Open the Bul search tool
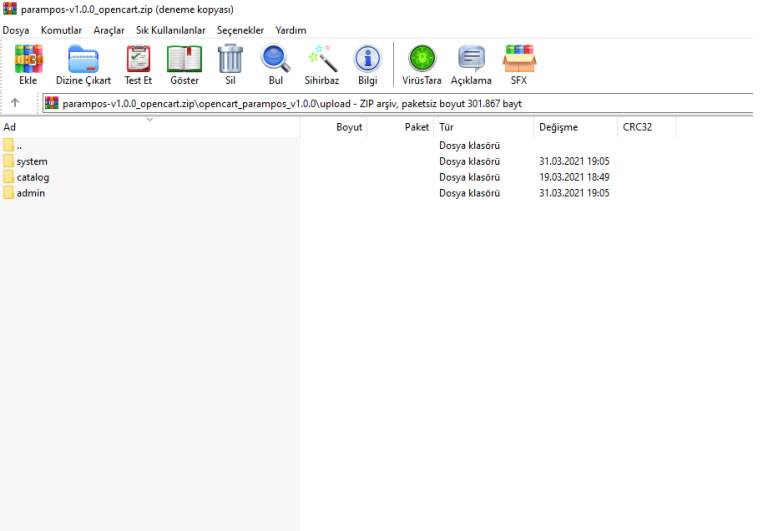The height and width of the screenshot is (531, 764). pos(276,58)
